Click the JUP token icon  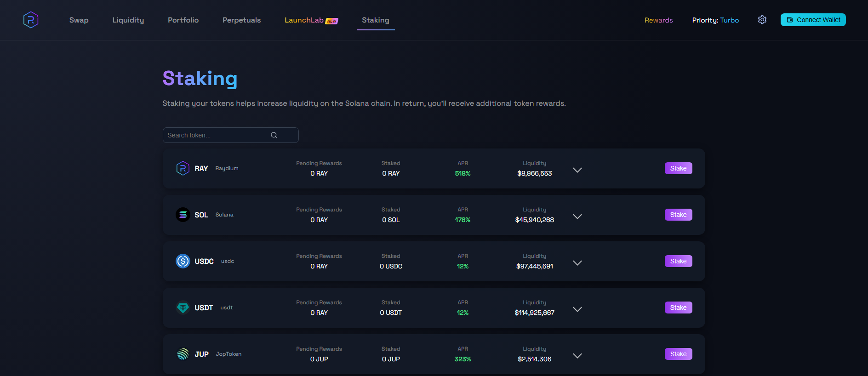(183, 354)
